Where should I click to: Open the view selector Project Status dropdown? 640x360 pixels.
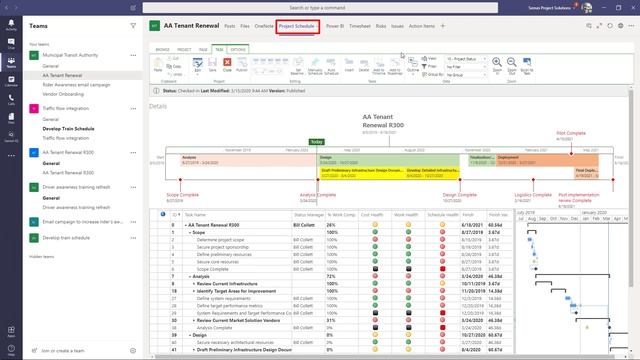click(466, 59)
